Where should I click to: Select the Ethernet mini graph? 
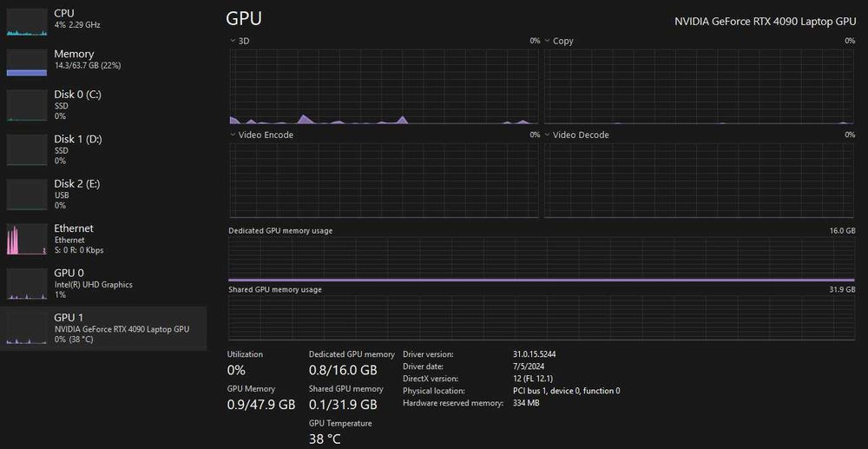point(26,240)
